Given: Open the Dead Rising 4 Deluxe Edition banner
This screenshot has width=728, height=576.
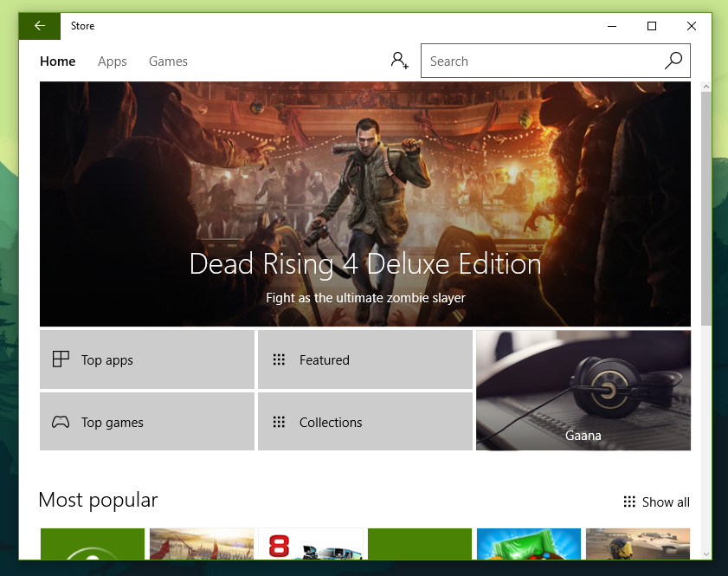Looking at the screenshot, I should pyautogui.click(x=365, y=204).
